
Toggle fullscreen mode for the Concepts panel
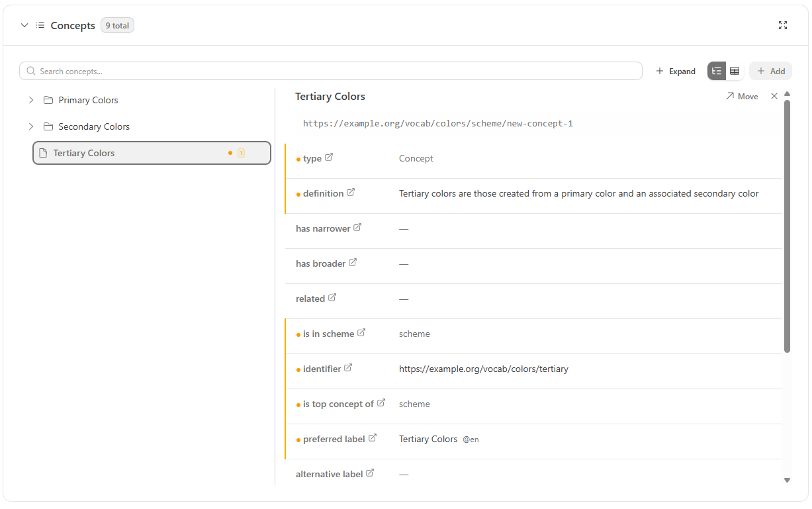tap(783, 25)
